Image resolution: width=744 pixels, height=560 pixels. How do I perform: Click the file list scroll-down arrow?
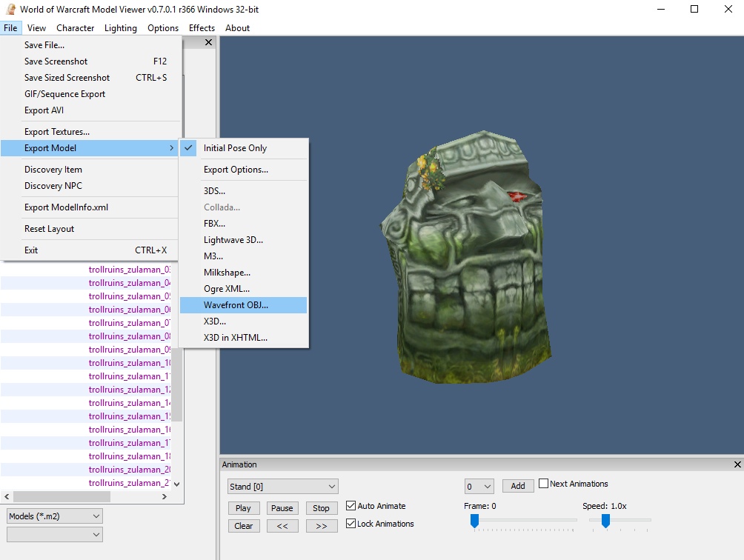coord(176,484)
